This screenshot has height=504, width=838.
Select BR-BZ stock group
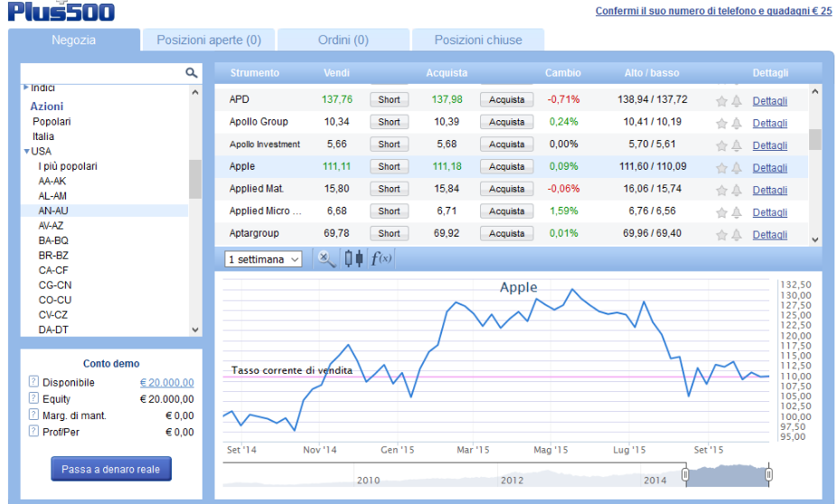coord(53,256)
